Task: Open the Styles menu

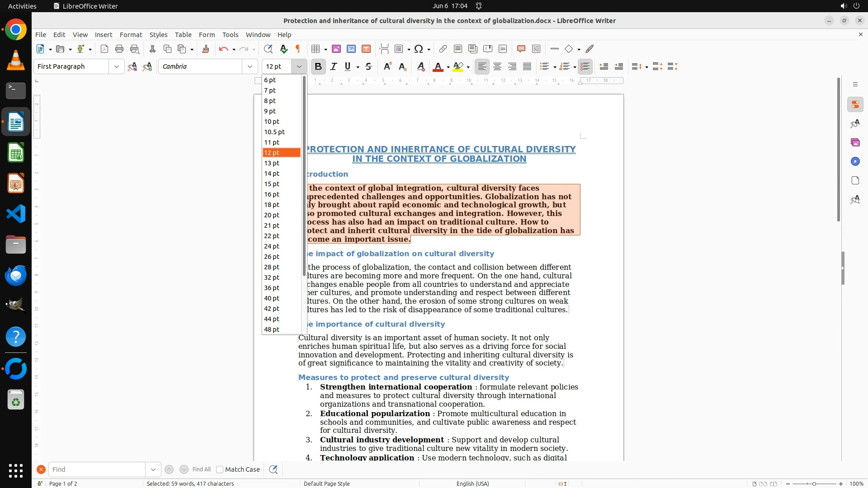Action: (x=158, y=34)
